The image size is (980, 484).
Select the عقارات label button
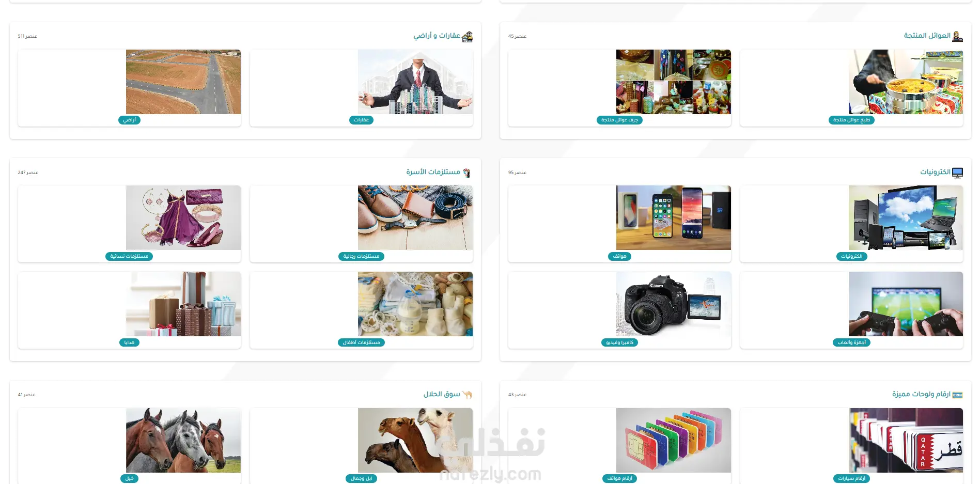[361, 120]
